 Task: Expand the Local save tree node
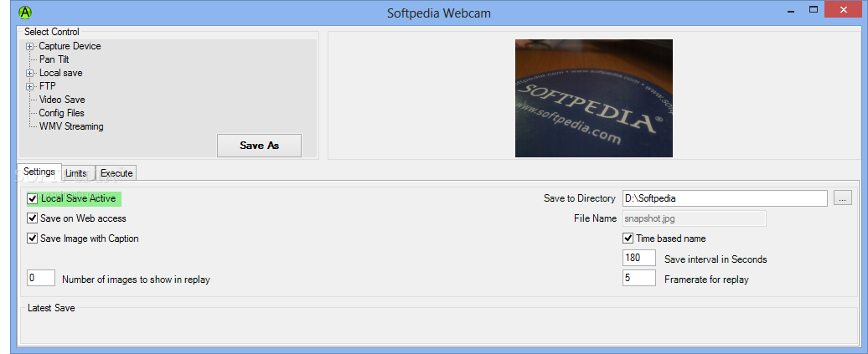[x=30, y=73]
